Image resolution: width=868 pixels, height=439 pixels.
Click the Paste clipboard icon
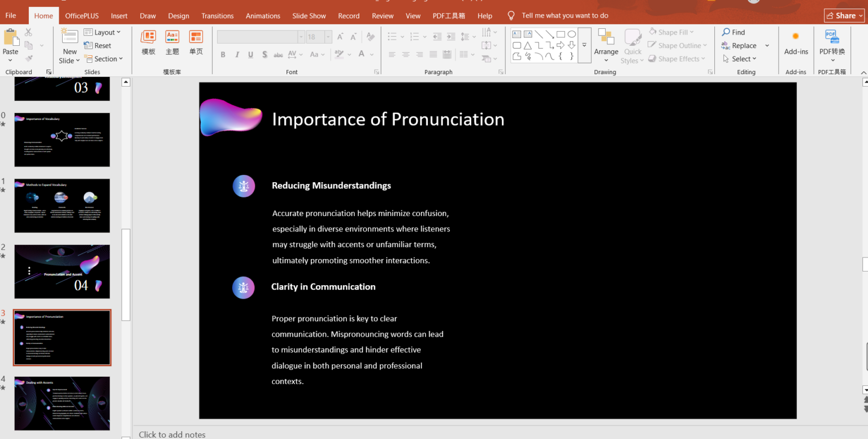11,38
